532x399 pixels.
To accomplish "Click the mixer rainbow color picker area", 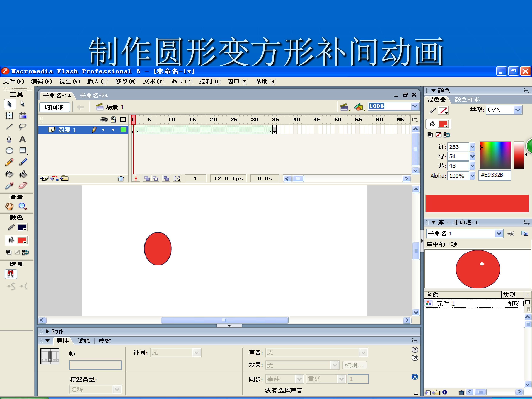I will coord(495,155).
